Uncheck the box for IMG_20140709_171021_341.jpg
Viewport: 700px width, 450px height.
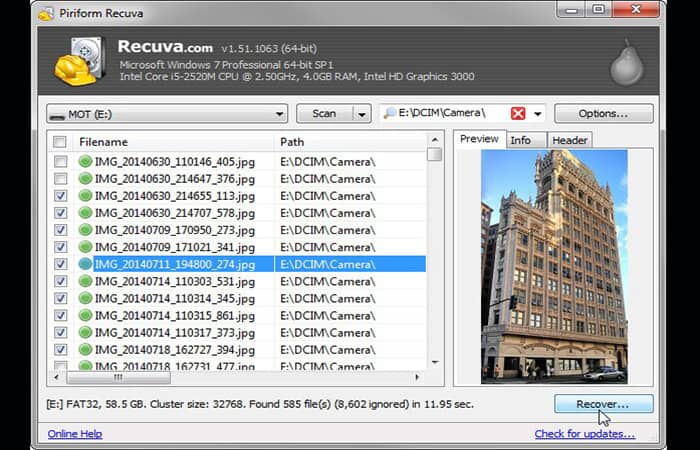60,247
